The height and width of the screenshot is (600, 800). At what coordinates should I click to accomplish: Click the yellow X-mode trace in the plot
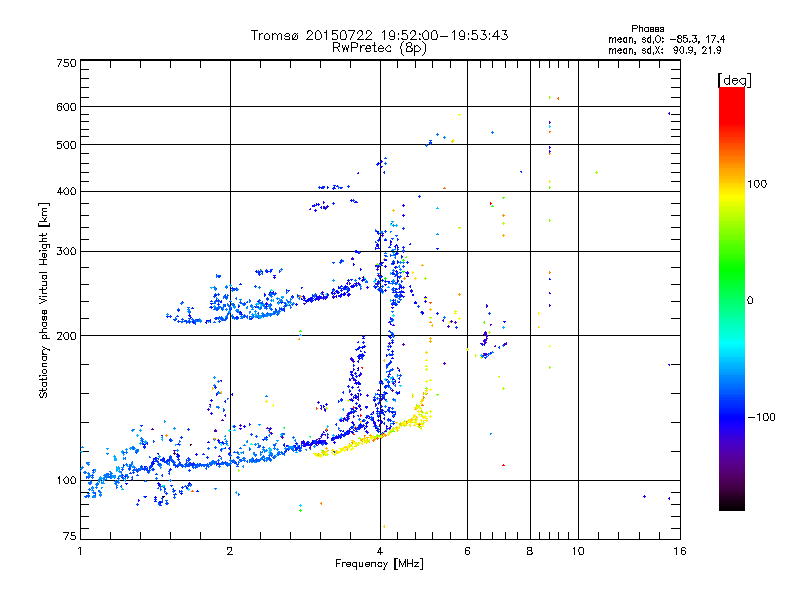click(x=372, y=437)
